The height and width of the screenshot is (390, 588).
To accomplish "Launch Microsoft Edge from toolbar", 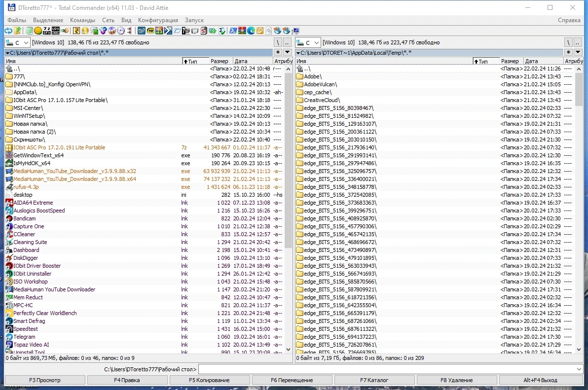I will click(251, 31).
